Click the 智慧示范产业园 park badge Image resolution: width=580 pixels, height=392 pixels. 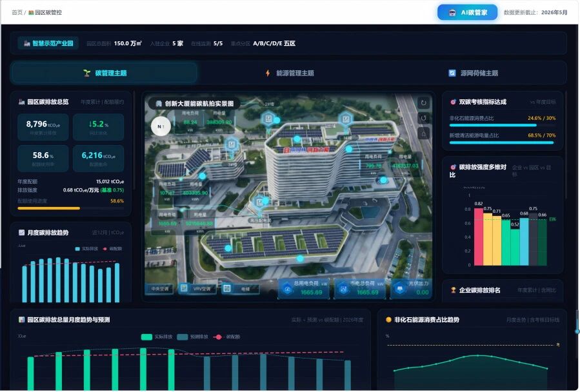[48, 43]
